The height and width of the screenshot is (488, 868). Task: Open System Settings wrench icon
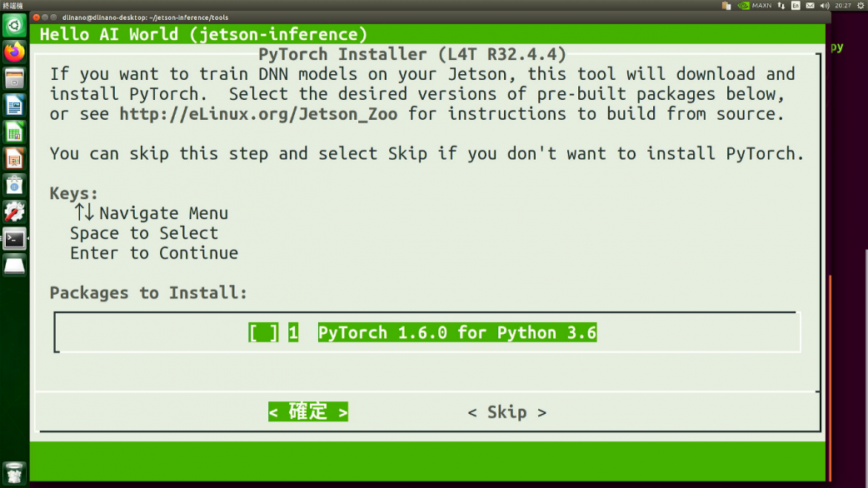14,212
